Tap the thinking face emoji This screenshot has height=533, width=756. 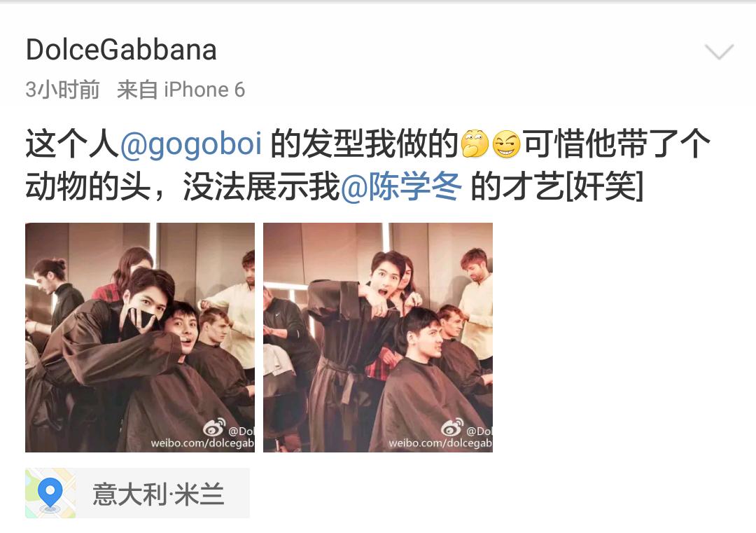[x=475, y=144]
